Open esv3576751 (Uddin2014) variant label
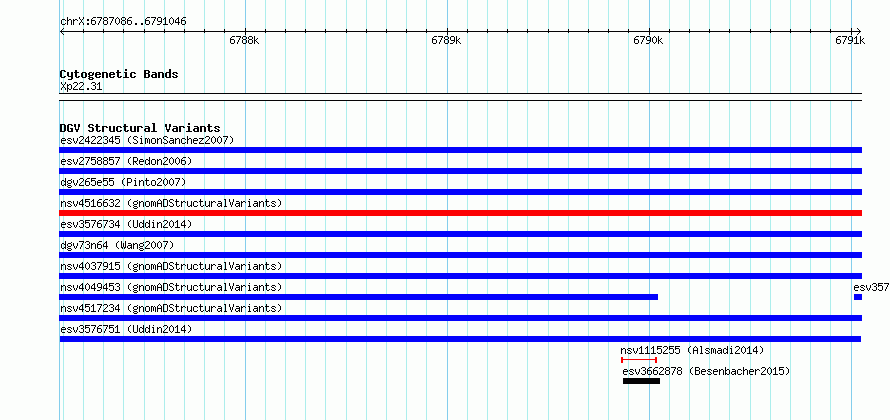 (x=126, y=329)
